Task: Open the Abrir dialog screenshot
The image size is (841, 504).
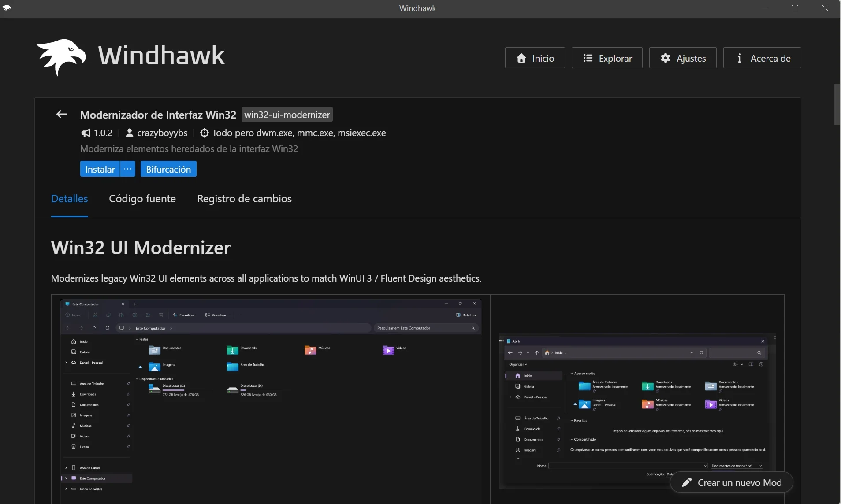Action: [x=637, y=411]
